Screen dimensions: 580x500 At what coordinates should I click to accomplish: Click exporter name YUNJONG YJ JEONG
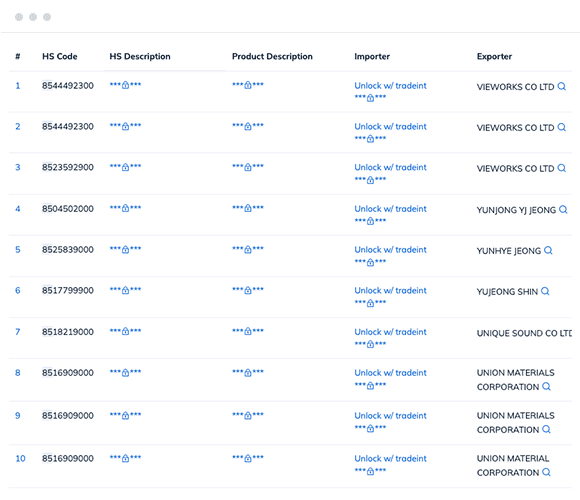pos(516,210)
